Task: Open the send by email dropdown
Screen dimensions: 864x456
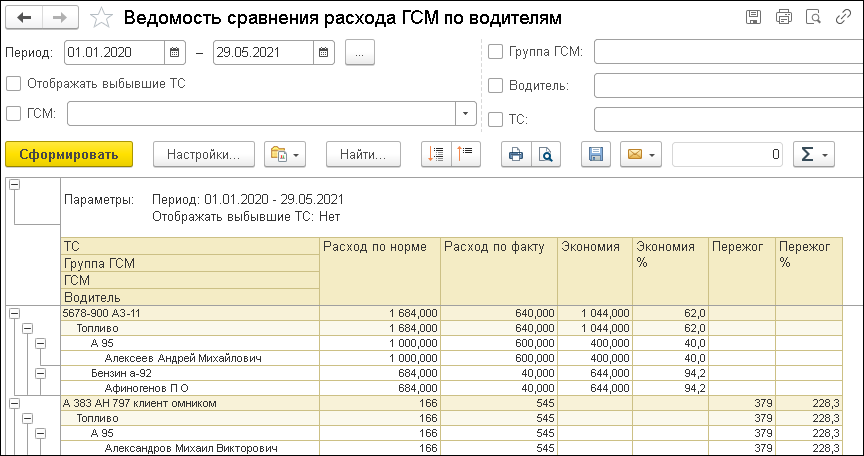Action: click(x=640, y=154)
